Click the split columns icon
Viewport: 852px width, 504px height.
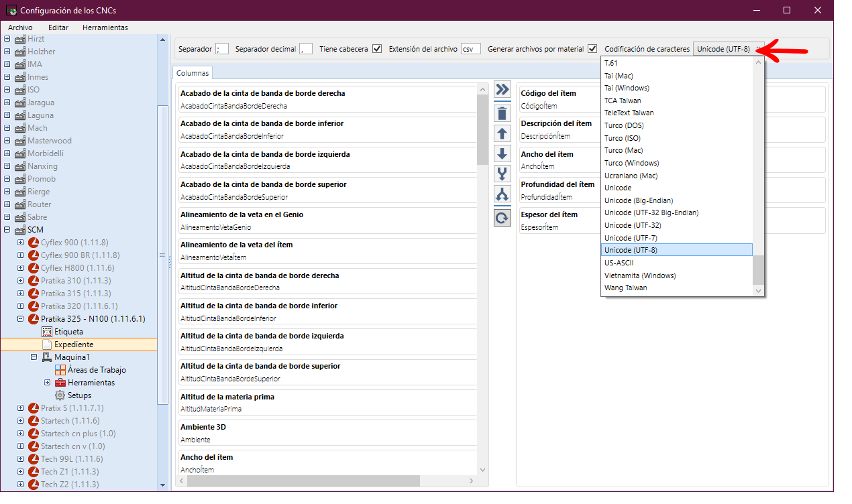502,194
